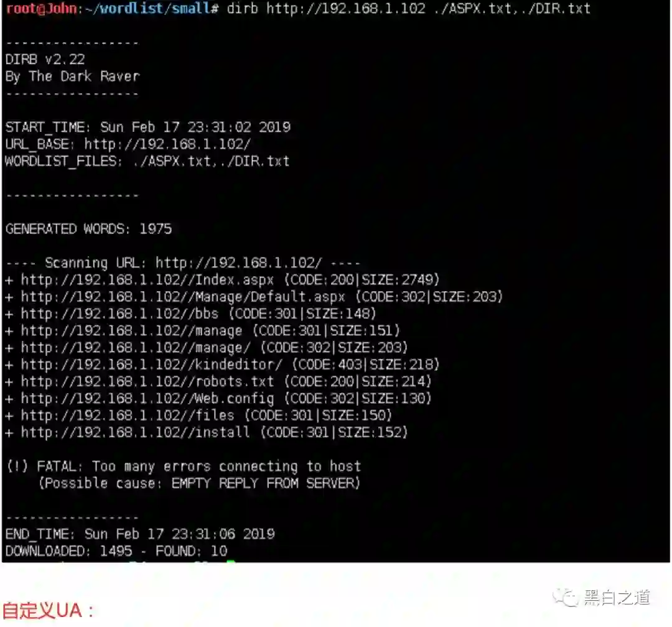672x627 pixels.
Task: Click the green cursor block at bottom
Action: (231, 560)
